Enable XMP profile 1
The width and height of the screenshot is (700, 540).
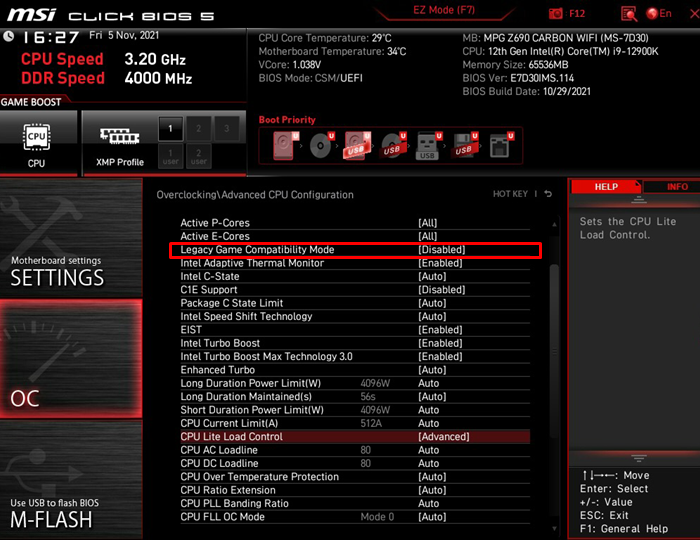pyautogui.click(x=170, y=129)
